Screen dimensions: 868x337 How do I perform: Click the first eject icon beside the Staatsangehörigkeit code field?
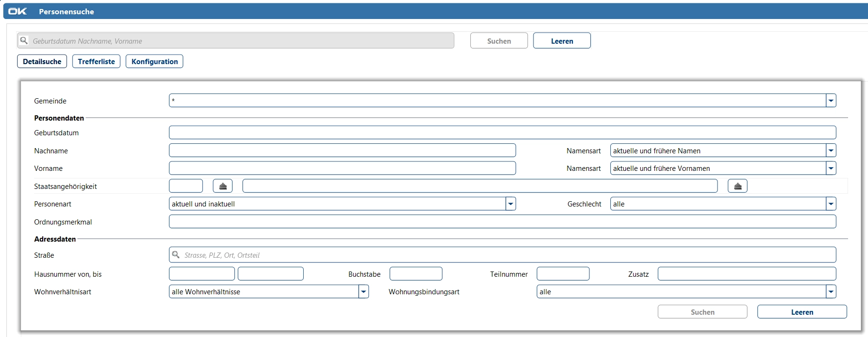click(223, 186)
